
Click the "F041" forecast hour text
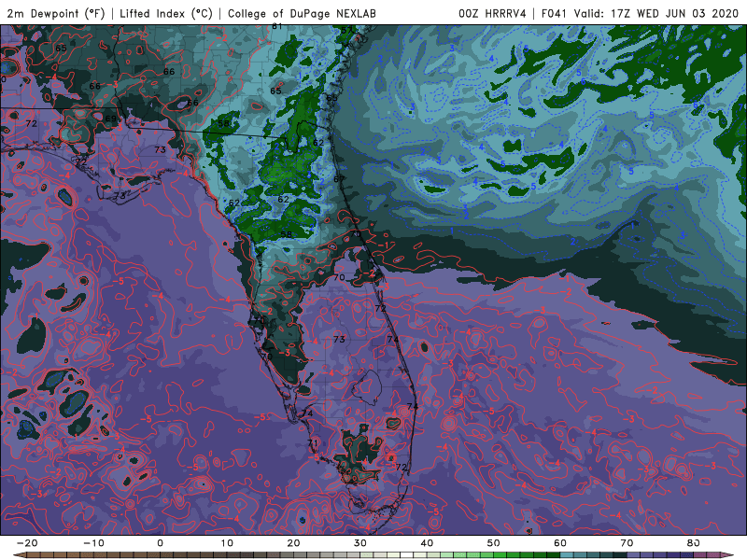tap(554, 13)
